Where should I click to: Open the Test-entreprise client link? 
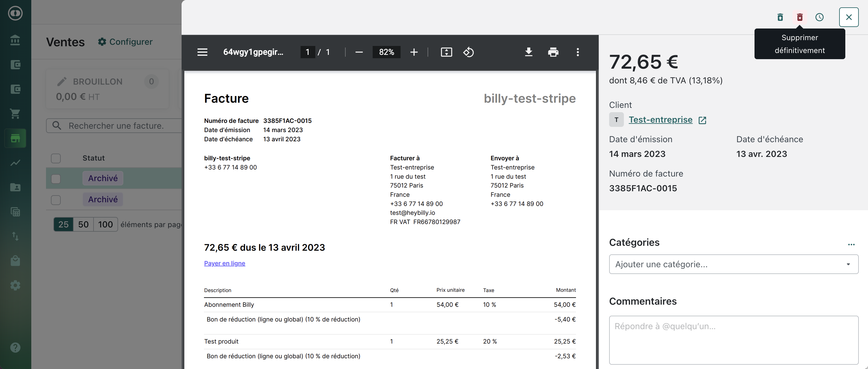click(x=660, y=120)
